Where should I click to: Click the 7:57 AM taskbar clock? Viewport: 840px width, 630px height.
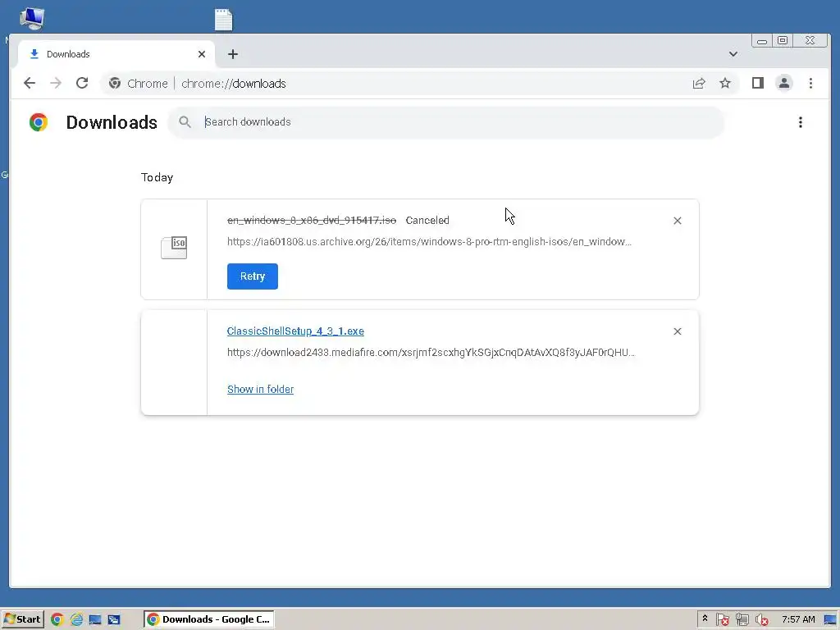[798, 619]
